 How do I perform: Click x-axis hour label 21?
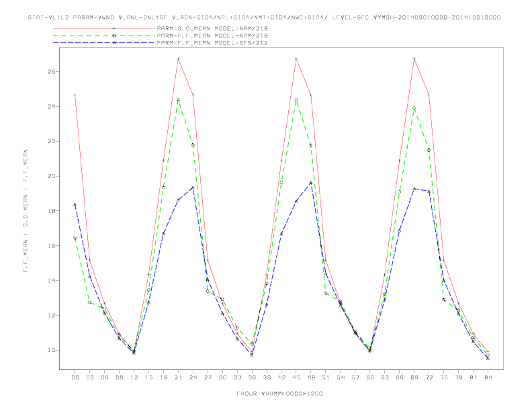[178, 377]
